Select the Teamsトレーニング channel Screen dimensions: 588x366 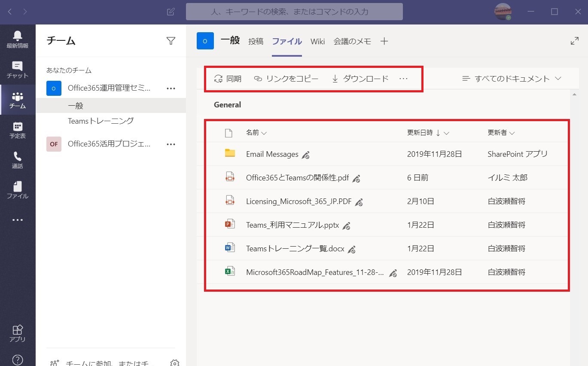point(101,121)
